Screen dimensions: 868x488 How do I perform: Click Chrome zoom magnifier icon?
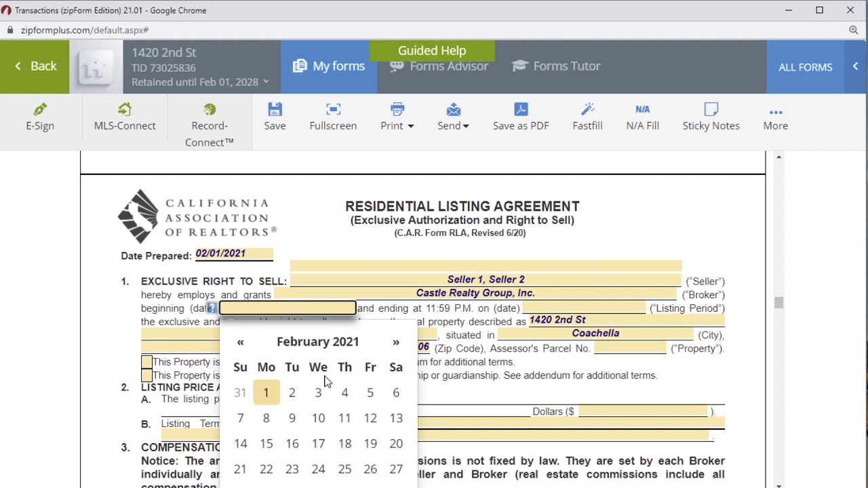point(854,30)
